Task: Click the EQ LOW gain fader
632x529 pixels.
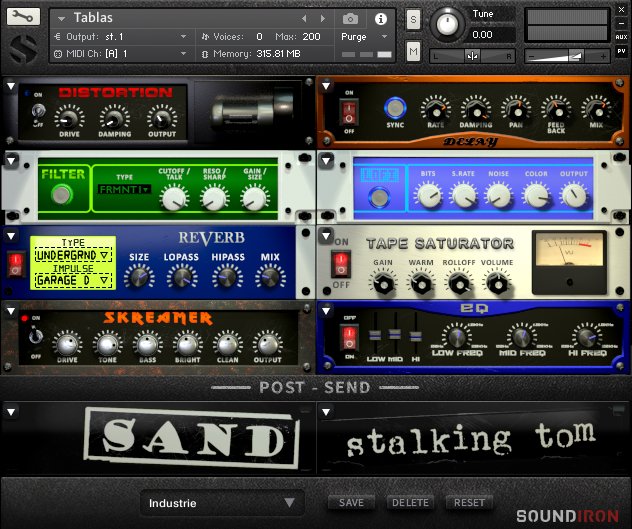Action: (375, 335)
